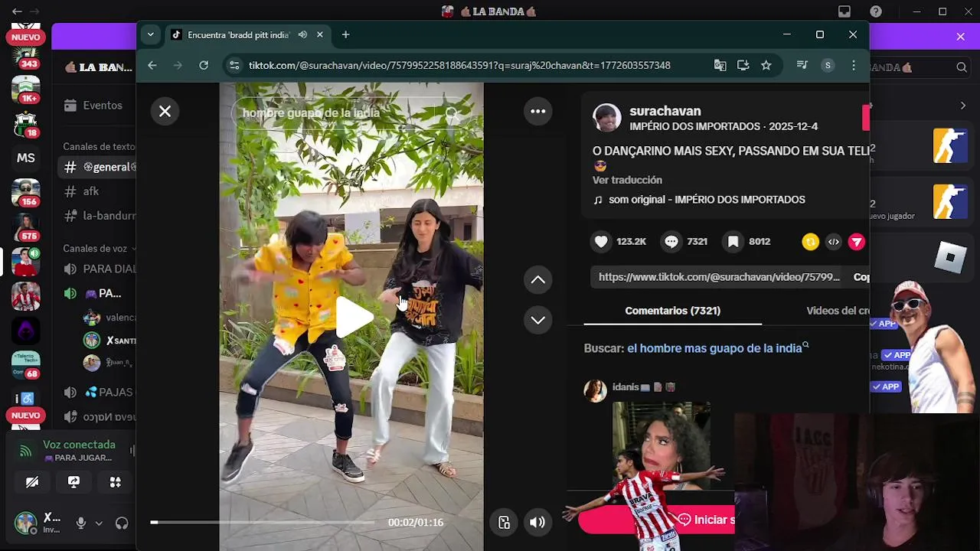
Task: Open Chrome profile S avatar
Action: (x=828, y=66)
